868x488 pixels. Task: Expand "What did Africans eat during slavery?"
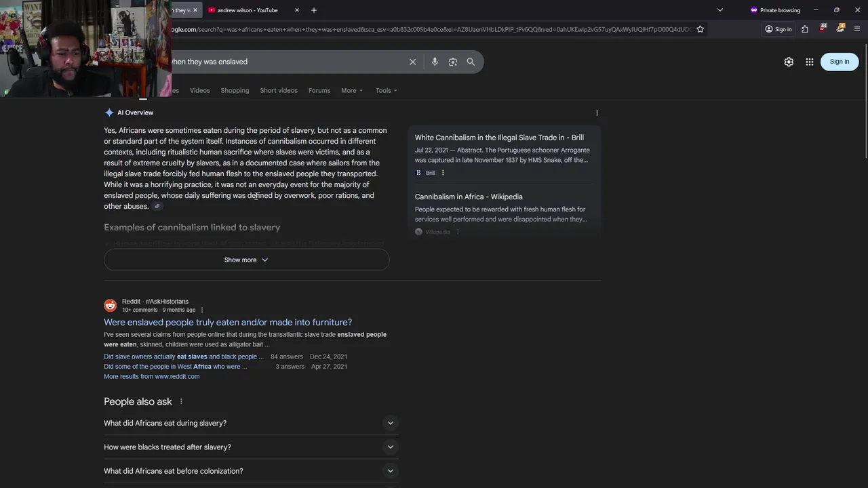pos(390,423)
